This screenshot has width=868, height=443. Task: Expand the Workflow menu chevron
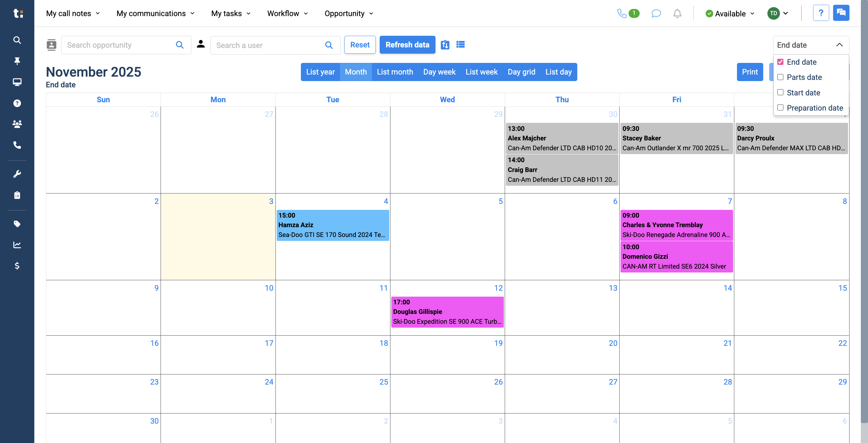pos(306,14)
